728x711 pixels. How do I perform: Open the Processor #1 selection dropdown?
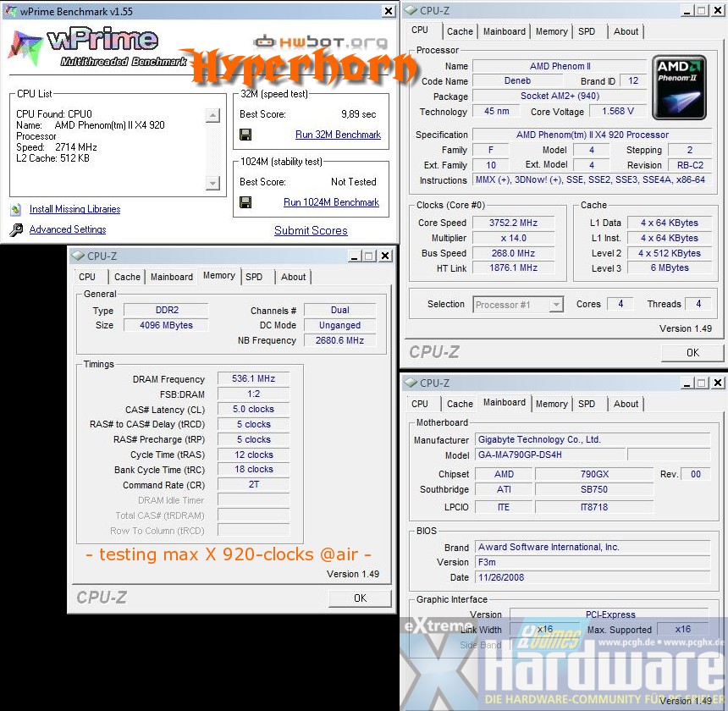(556, 305)
